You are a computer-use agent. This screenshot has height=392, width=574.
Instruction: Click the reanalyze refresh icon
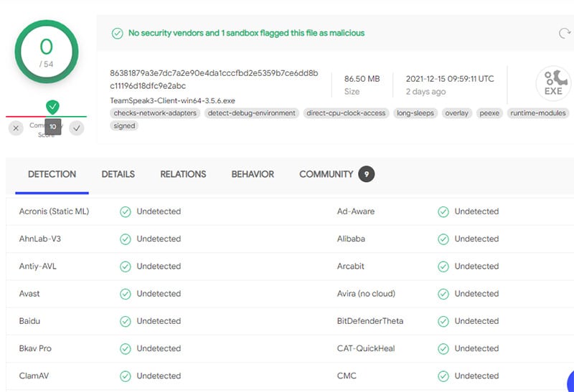click(565, 33)
